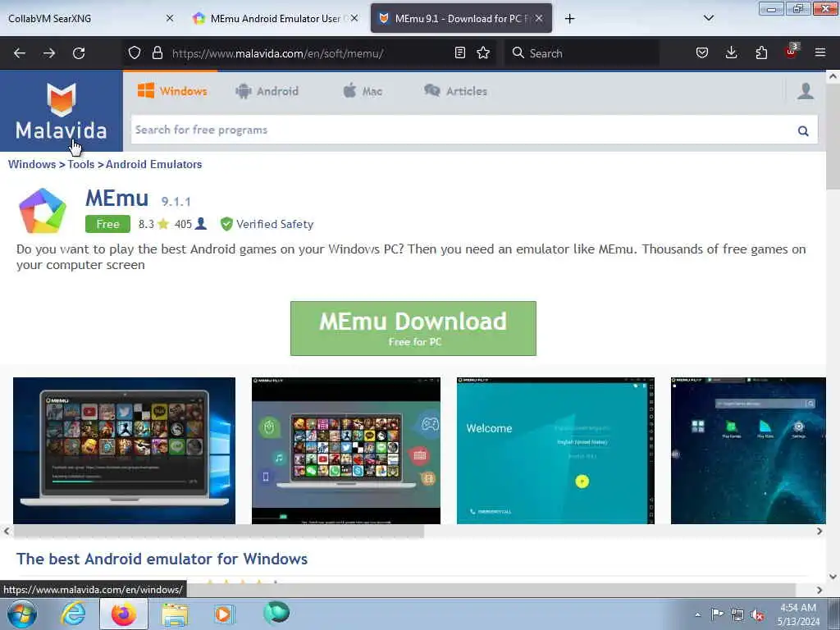The image size is (840, 630).
Task: Open the taskbar clock and date
Action: 798,614
